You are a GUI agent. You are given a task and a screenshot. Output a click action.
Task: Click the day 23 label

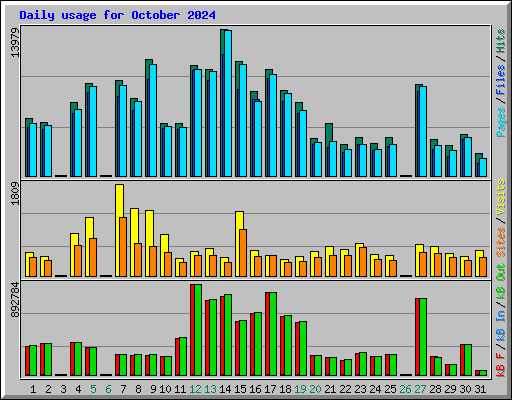(360, 389)
